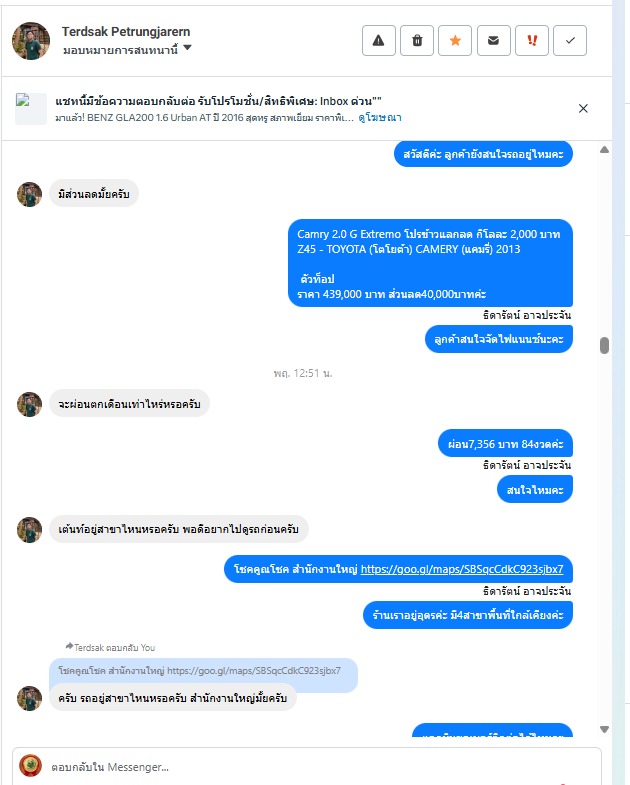Click the มอบหมายการสนทนานี้ assign label
Image resolution: width=630 pixels, height=785 pixels.
pos(120,50)
